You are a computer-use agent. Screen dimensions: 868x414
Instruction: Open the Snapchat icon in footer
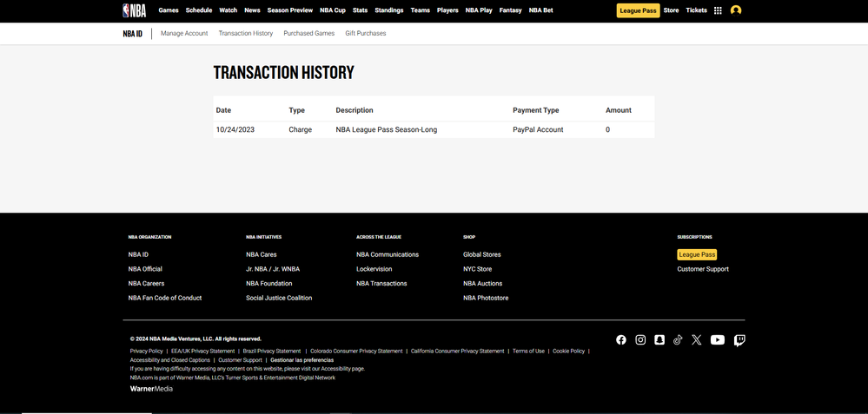tap(659, 340)
